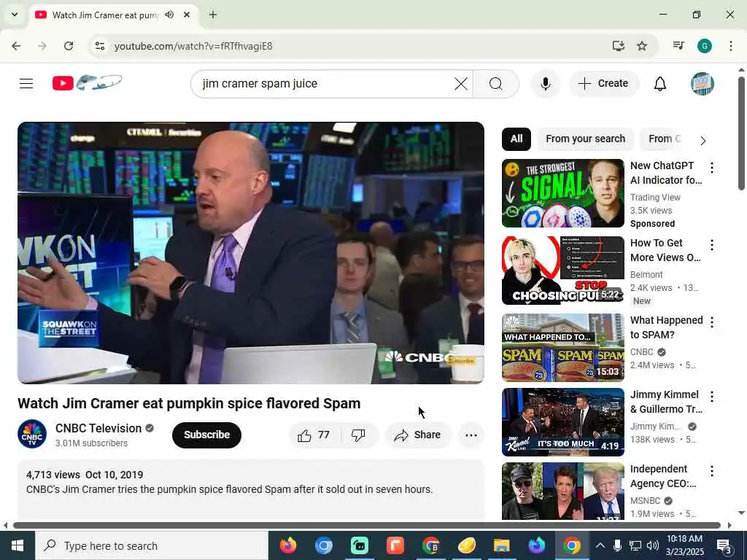Viewport: 747px width, 560px height.
Task: View site information icon in address bar
Action: (x=99, y=46)
